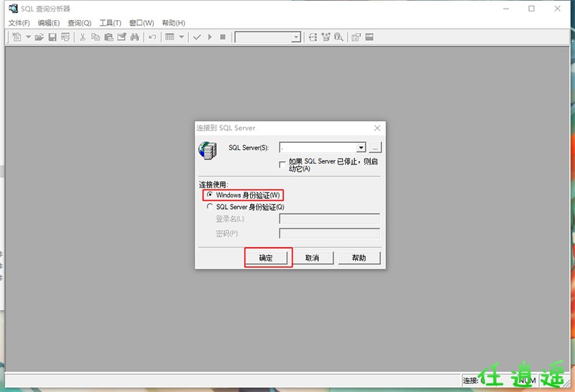Open the 文件(F) menu
The width and height of the screenshot is (575, 392).
[19, 23]
